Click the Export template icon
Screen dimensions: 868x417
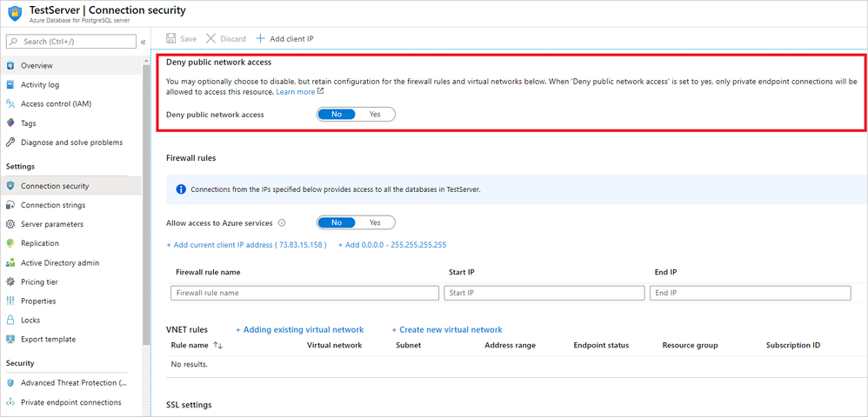(x=10, y=339)
